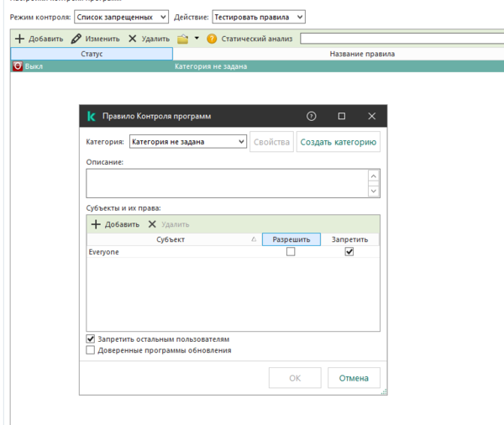
Task: Tick Разрешить checkbox for Everyone
Action: point(291,252)
